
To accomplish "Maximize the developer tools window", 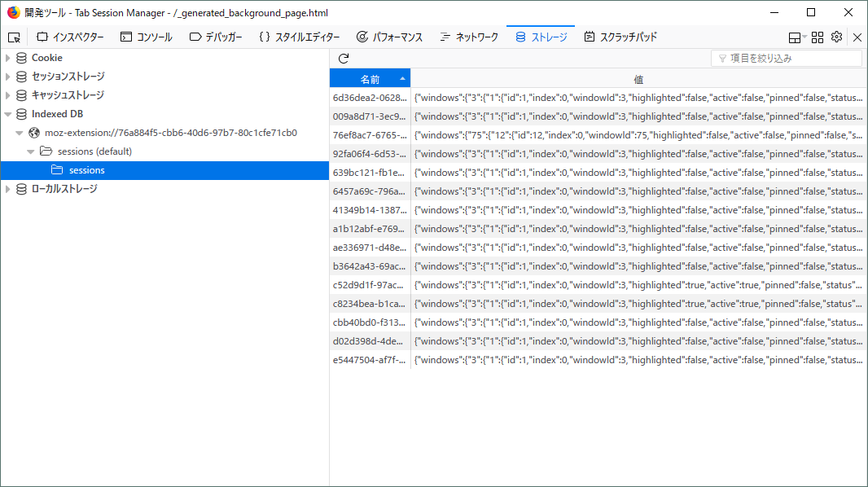I will point(811,12).
